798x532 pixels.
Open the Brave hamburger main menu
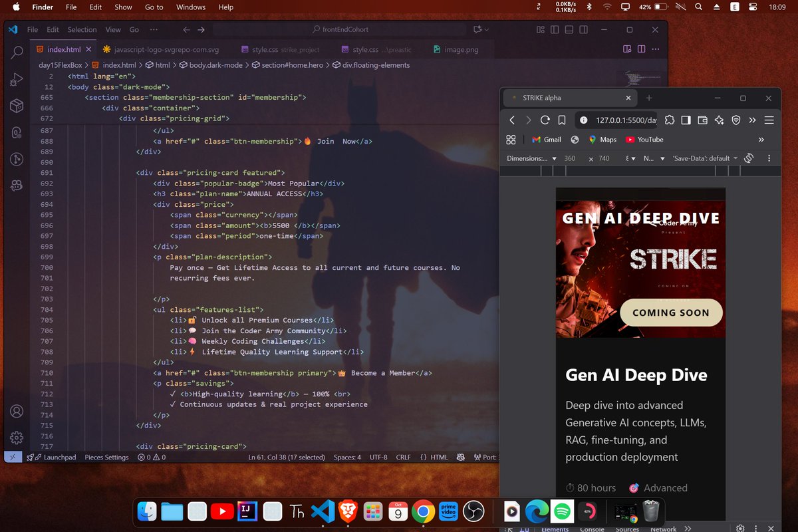[x=769, y=120]
